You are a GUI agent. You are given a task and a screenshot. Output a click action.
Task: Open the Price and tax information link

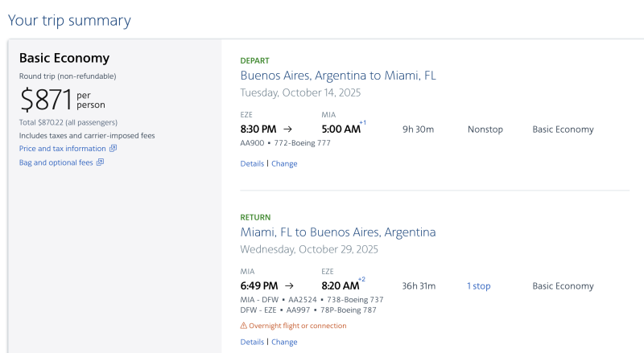pyautogui.click(x=62, y=149)
